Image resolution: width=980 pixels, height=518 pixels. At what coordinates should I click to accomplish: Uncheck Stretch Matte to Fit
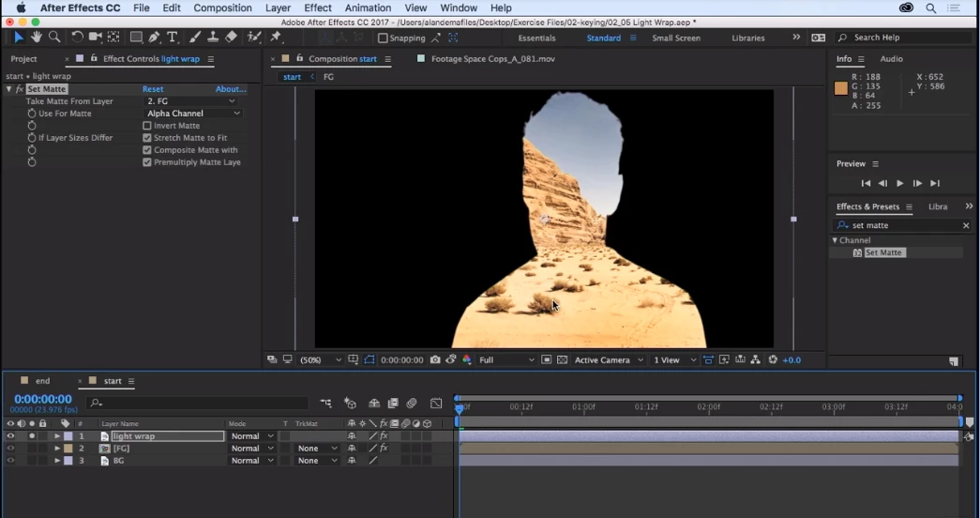[x=147, y=138]
